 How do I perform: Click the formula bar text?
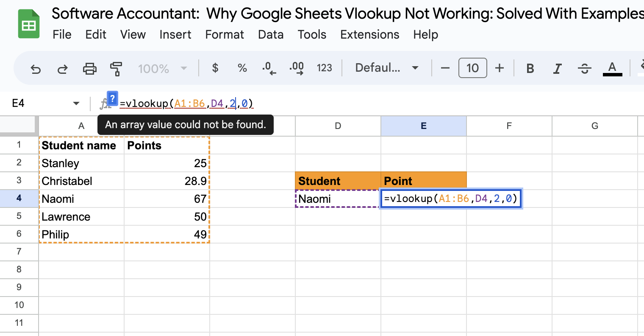(186, 104)
